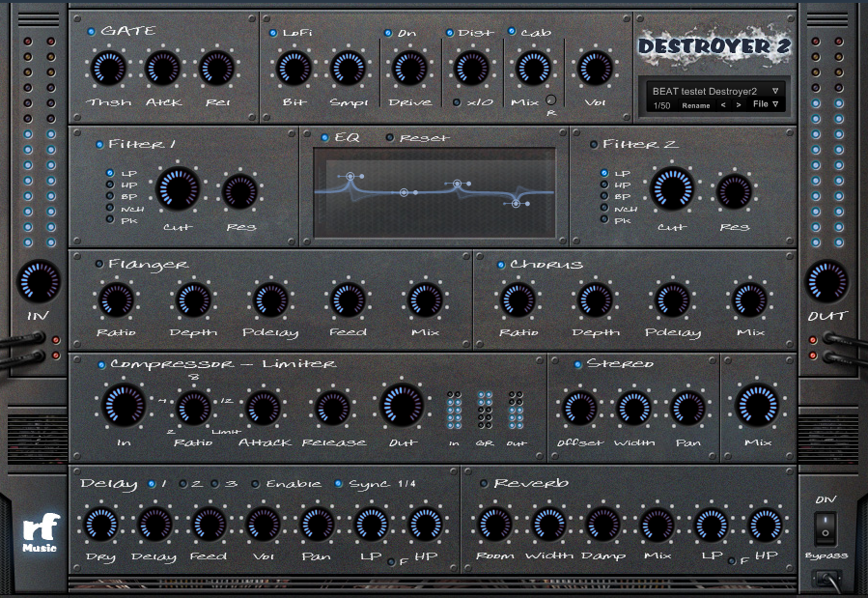Set Filter 2 to Nch mode
Image resolution: width=868 pixels, height=598 pixels.
(604, 208)
